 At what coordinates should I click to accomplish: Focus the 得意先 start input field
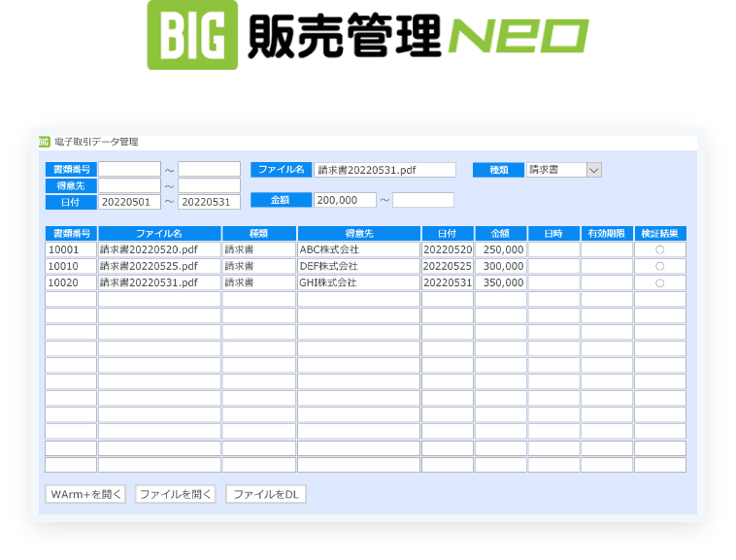129,185
